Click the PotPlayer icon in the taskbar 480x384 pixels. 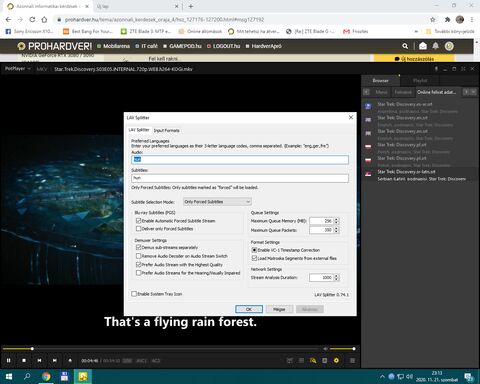82,377
